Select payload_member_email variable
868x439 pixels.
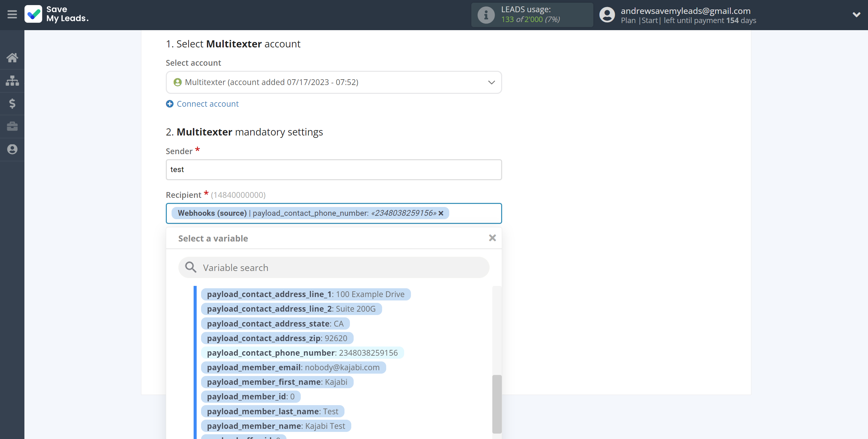(293, 368)
